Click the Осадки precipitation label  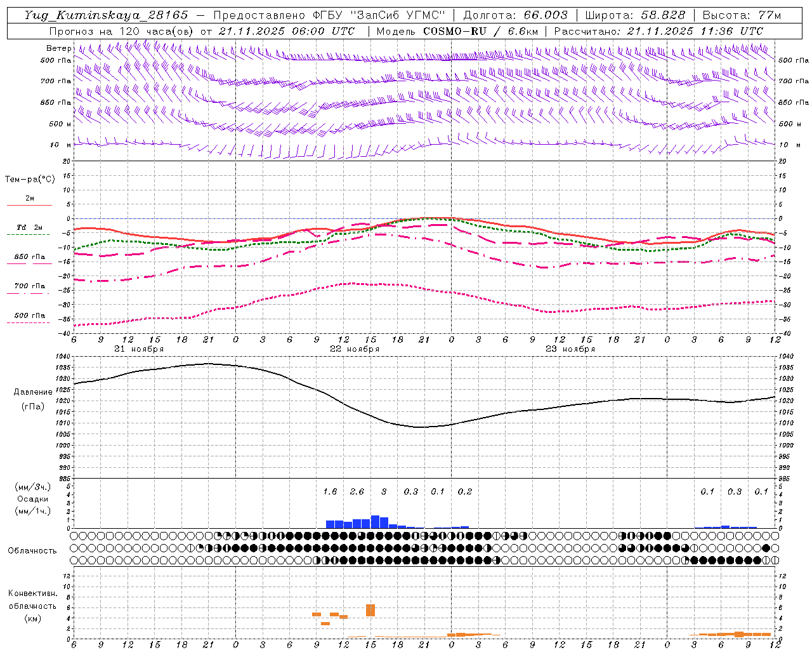(32, 499)
